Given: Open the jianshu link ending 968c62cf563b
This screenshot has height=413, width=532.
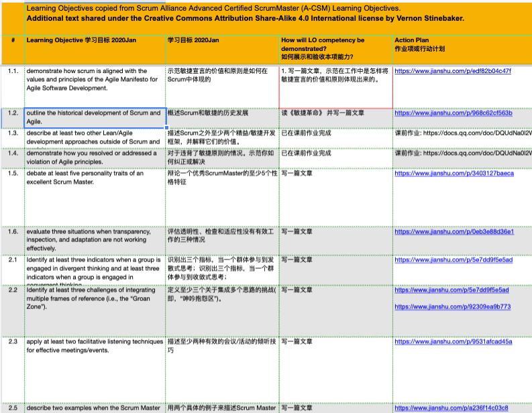Looking at the screenshot, I should tap(454, 113).
